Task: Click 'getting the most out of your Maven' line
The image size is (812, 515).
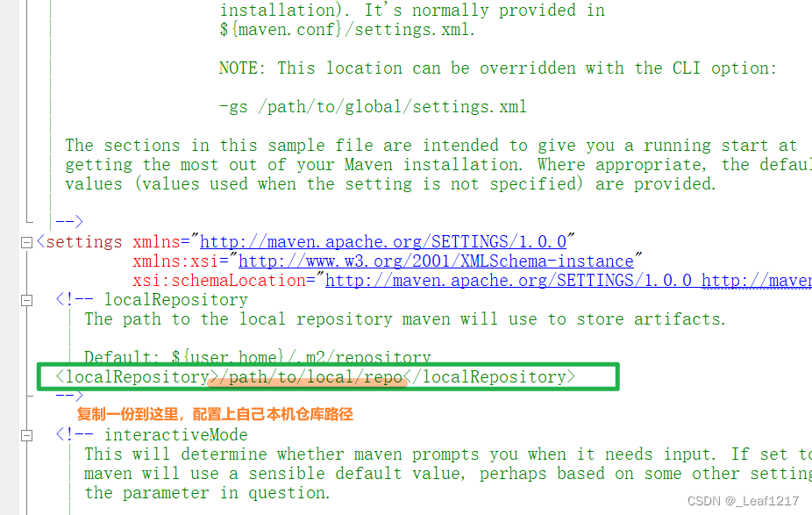Action: [438, 165]
